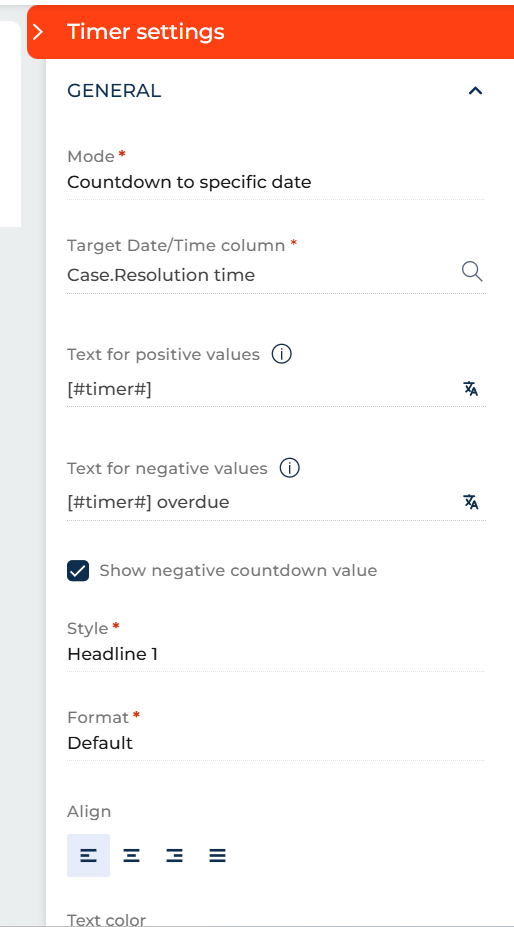Align text to the left
Viewport: 514px width, 927px height.
88,855
